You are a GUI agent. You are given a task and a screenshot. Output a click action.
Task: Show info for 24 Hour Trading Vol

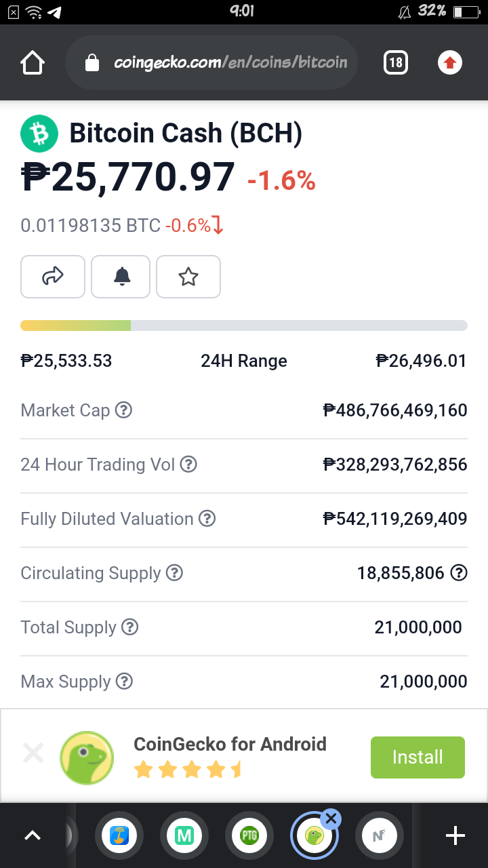tap(188, 465)
